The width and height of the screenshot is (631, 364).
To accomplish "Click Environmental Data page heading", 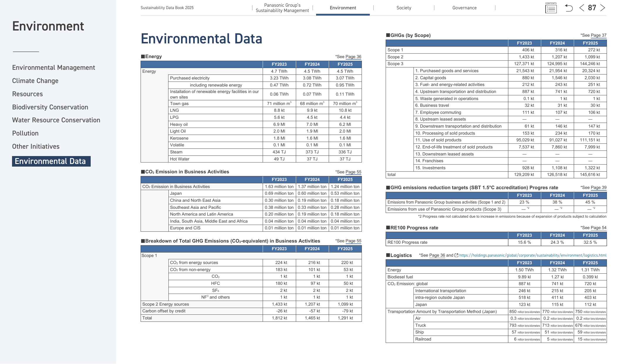I will [x=201, y=39].
